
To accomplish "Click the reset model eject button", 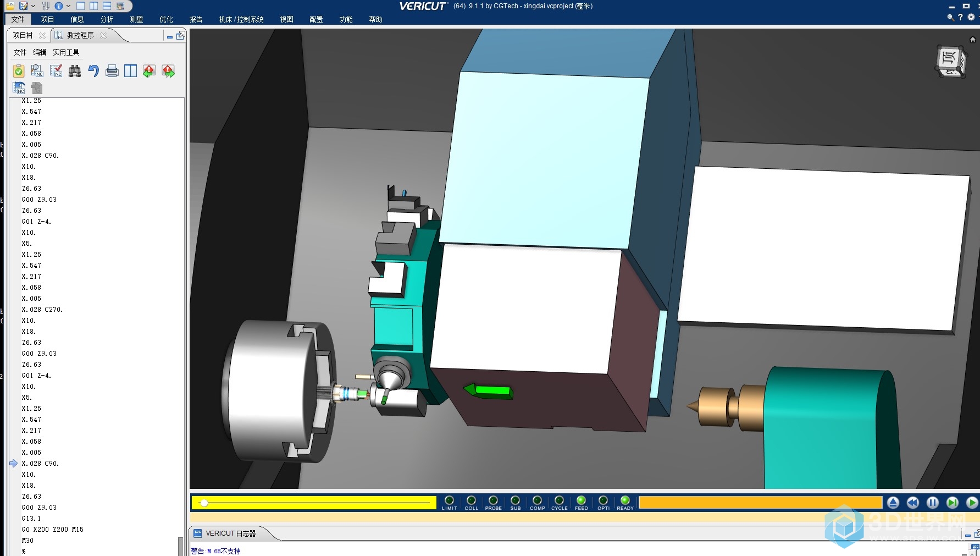I will [x=893, y=503].
